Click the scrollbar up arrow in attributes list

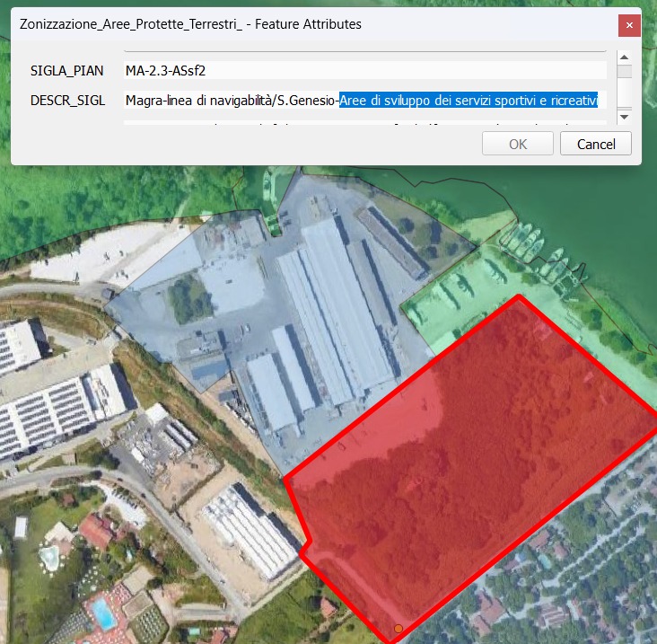click(624, 57)
